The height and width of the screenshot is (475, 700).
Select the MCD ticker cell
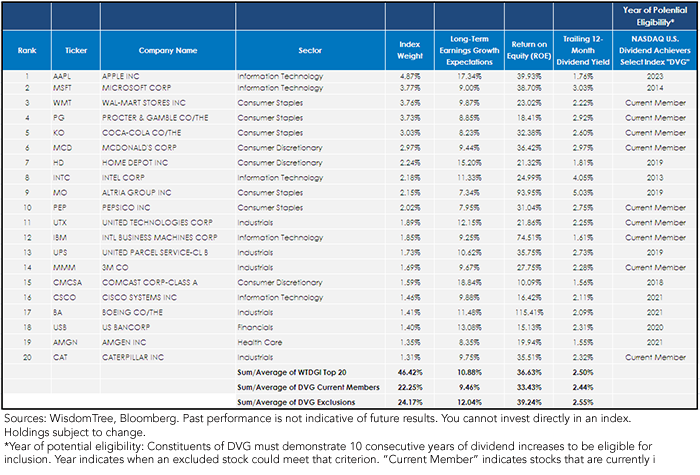point(62,148)
